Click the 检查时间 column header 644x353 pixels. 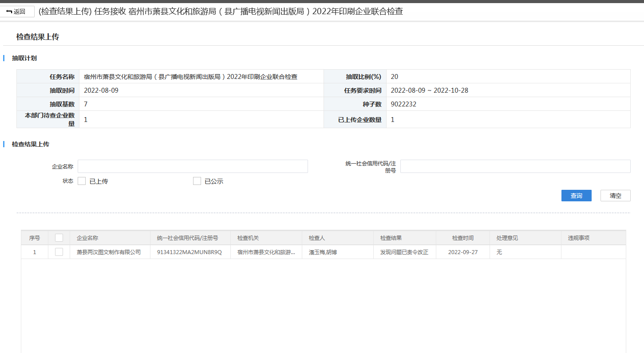[x=462, y=238]
